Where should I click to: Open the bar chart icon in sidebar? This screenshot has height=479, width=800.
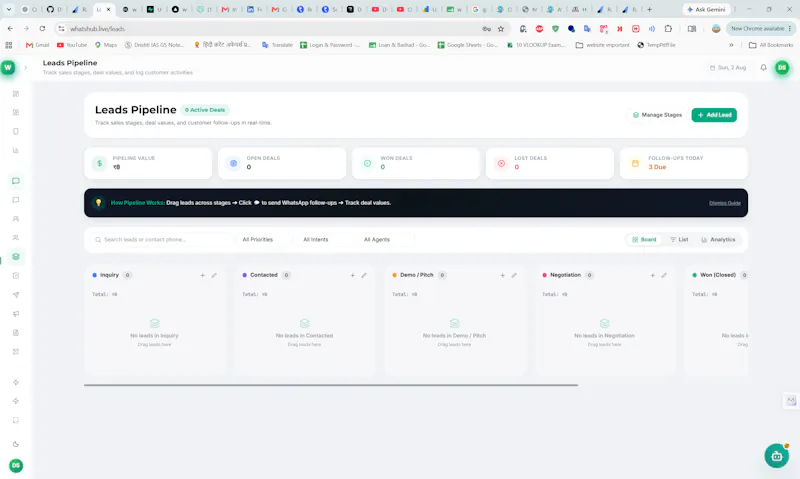16,150
